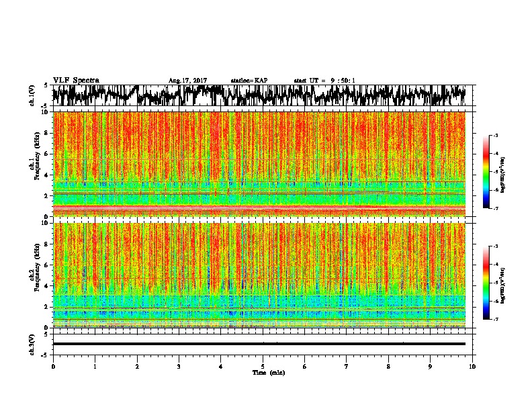The height and width of the screenshot is (411, 532).
Task: Click the ch.3(V) flat black trace
Action: click(x=259, y=344)
